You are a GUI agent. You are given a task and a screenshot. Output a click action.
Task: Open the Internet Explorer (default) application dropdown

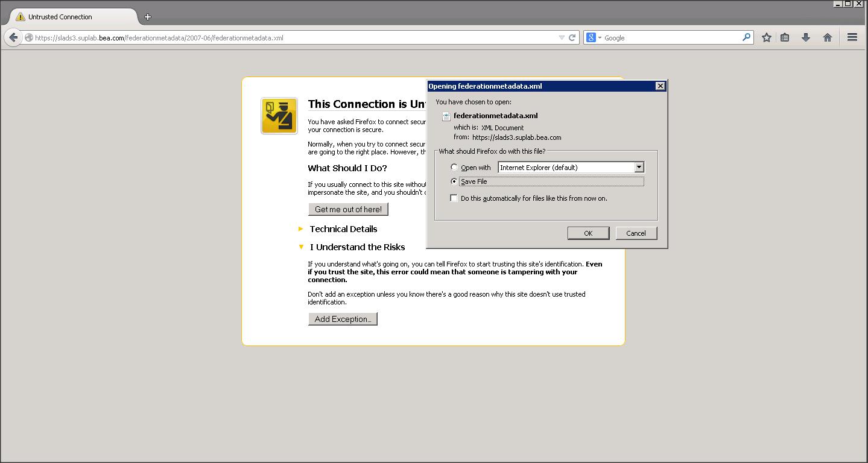coord(571,168)
